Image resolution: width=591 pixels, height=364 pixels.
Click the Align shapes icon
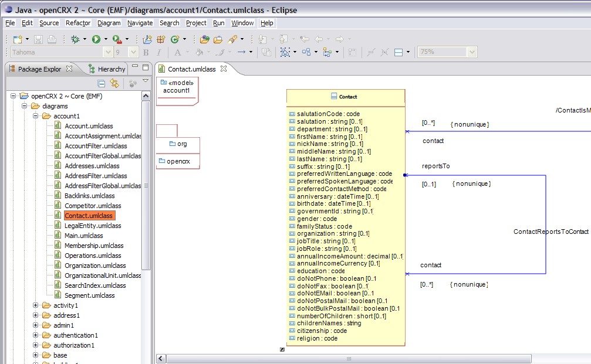pos(327,52)
